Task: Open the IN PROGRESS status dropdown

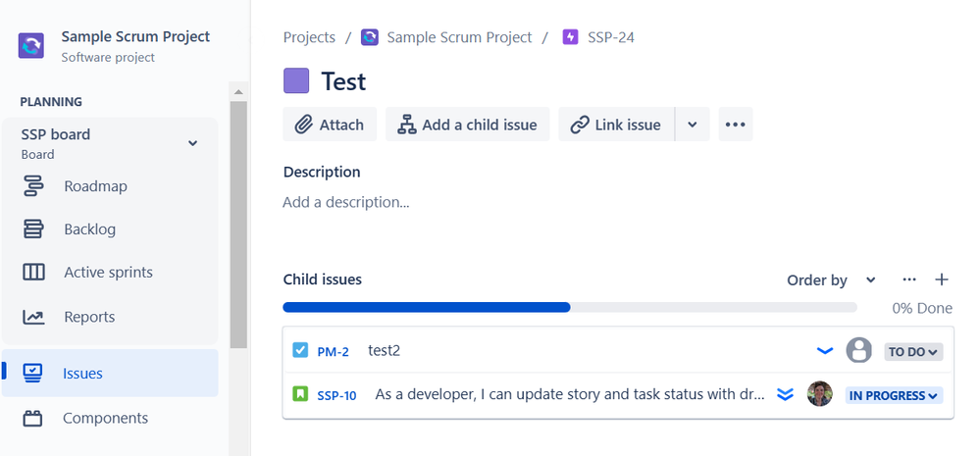Action: click(x=894, y=395)
